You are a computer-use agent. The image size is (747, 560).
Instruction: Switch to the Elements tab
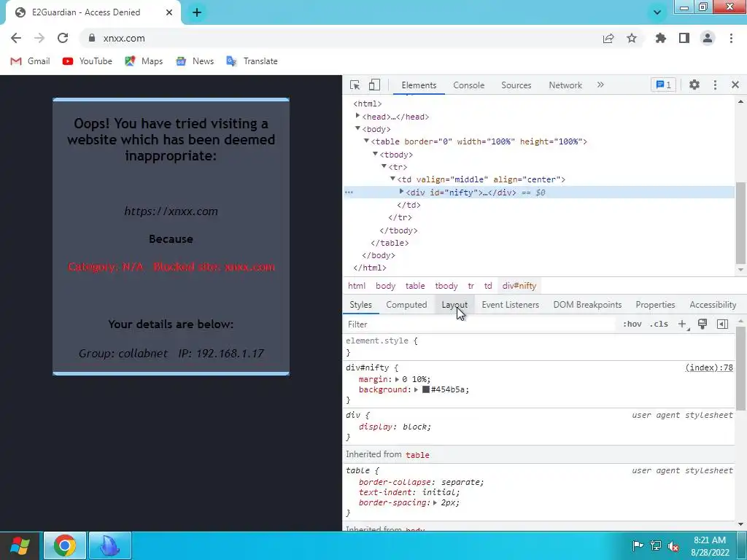(x=419, y=85)
